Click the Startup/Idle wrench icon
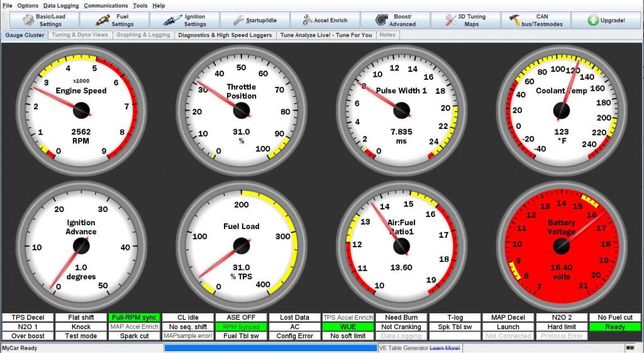The image size is (644, 353). 239,20
